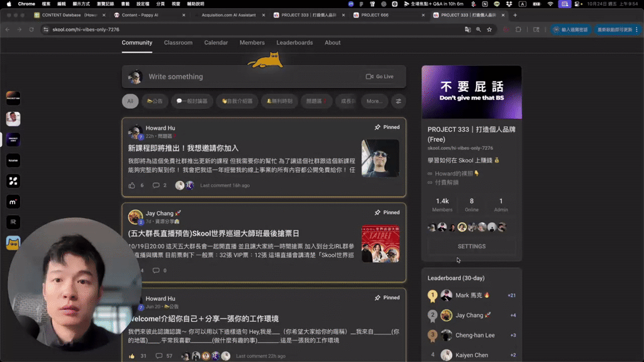Switch to the Classroom tab
644x362 pixels.
coord(178,43)
